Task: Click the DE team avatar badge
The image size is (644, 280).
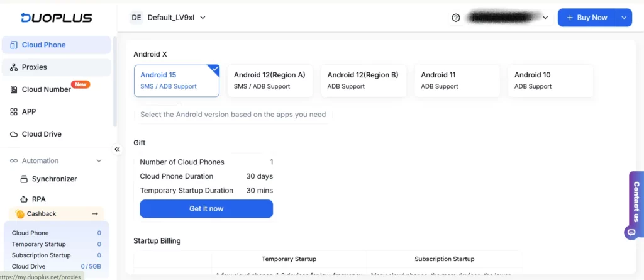Action: coord(136,17)
